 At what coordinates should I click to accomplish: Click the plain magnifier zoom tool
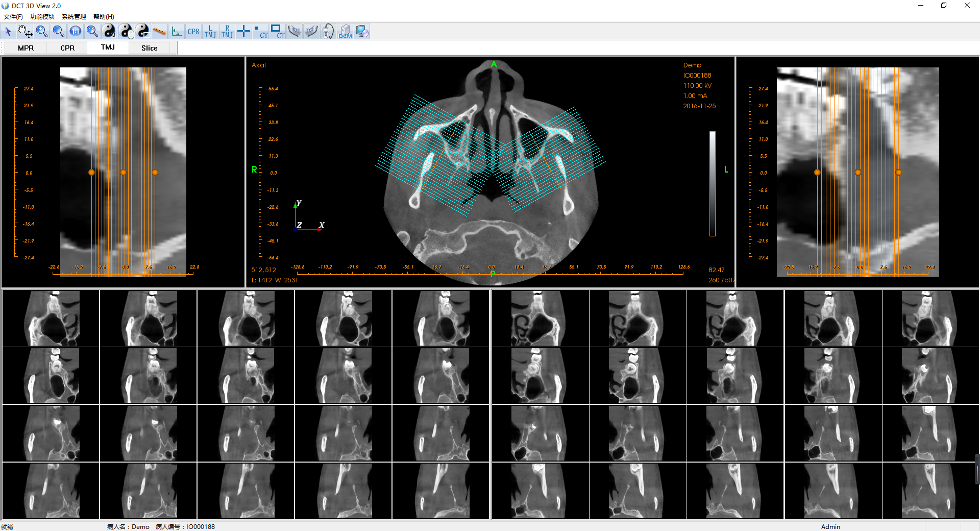click(x=59, y=32)
